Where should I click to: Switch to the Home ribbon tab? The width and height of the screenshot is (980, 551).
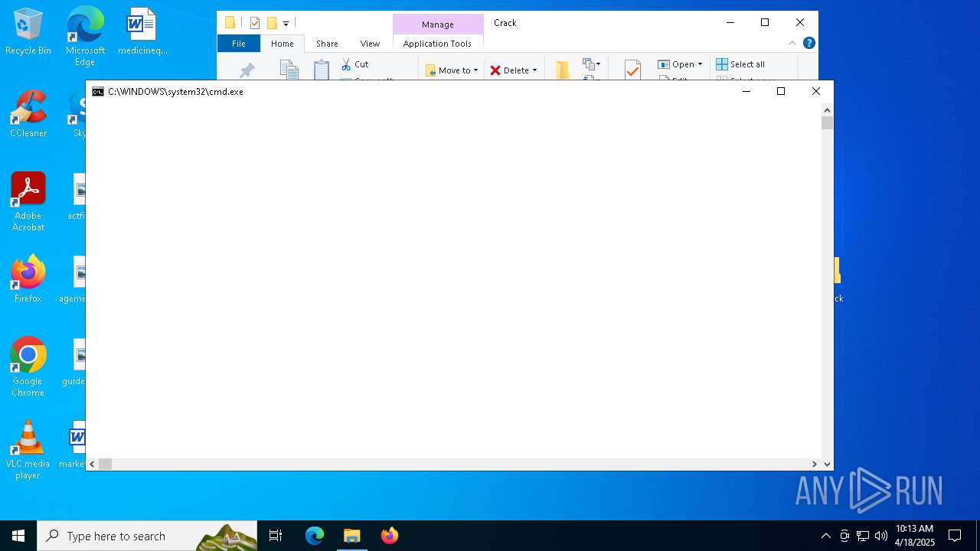pos(282,44)
